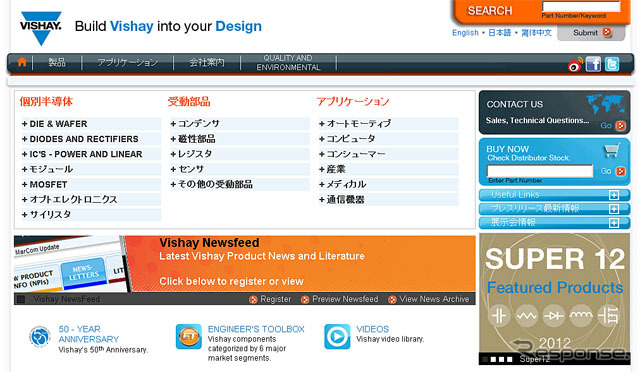Open the Preview Newsfeed link

click(345, 299)
